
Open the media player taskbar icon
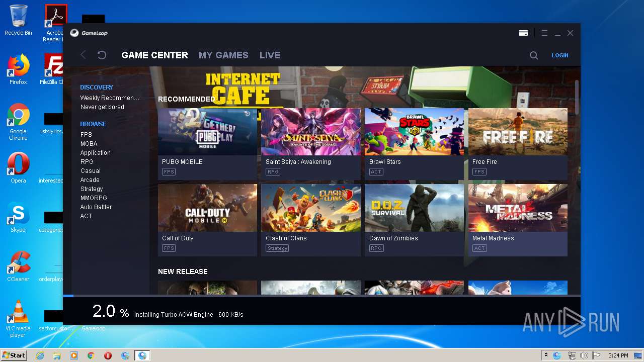tap(74, 355)
